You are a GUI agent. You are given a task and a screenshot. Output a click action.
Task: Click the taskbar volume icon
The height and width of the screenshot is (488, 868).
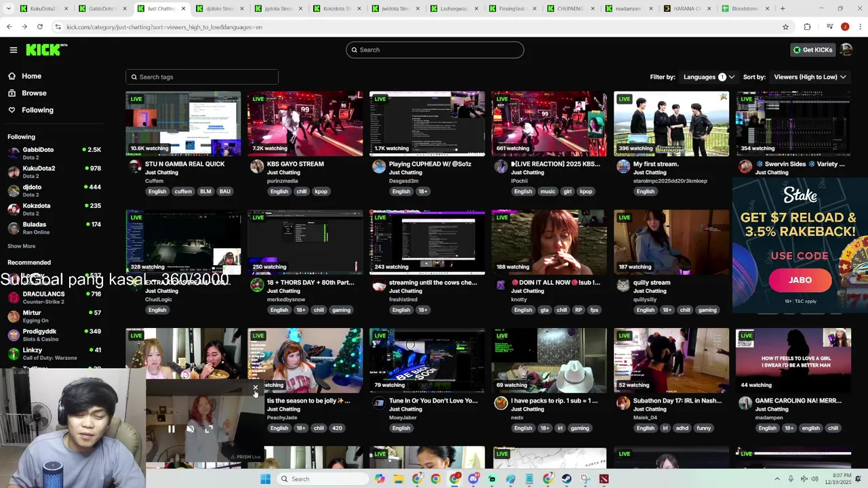tap(814, 479)
